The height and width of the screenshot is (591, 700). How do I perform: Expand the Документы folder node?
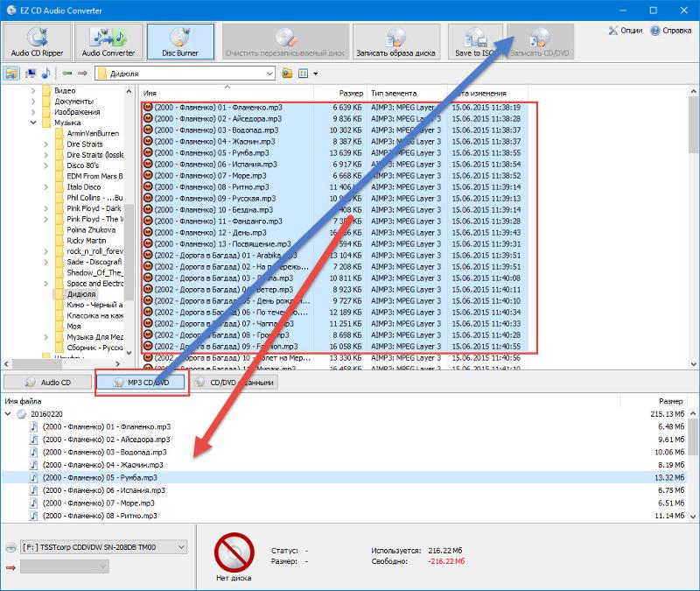point(33,101)
